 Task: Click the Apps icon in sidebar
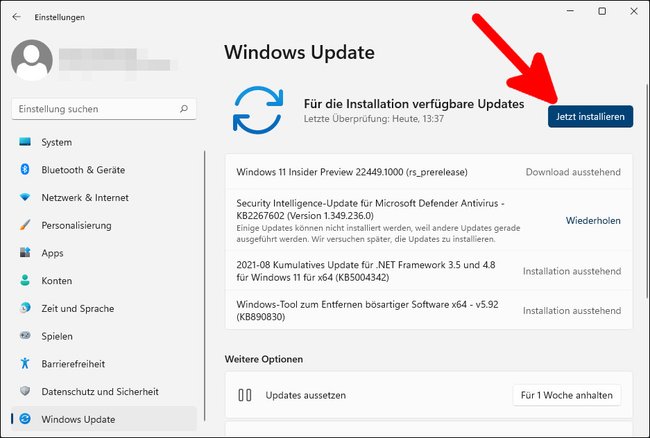25,252
